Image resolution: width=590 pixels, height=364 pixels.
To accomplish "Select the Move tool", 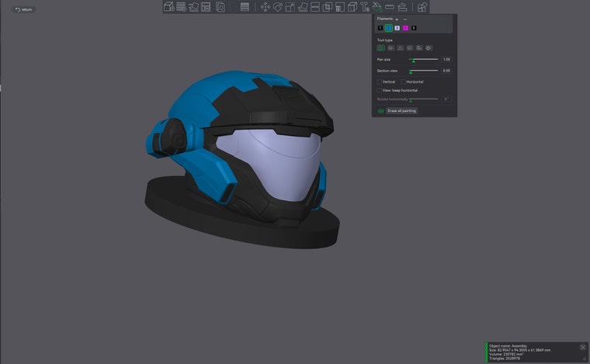I will pyautogui.click(x=265, y=7).
